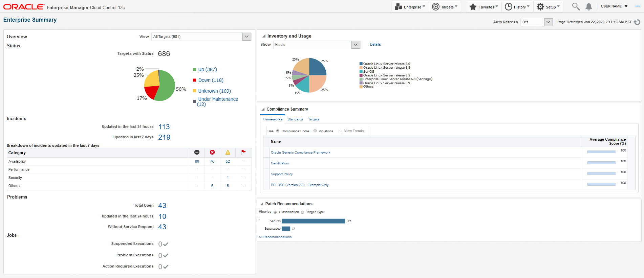Click the Warning severity column icon
Screen dimensions: 644x278
228,152
